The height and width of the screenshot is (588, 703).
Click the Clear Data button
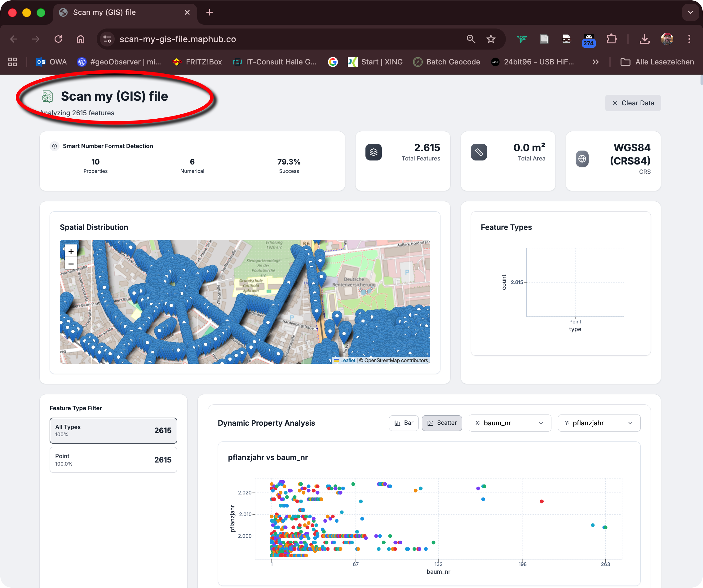pos(633,103)
